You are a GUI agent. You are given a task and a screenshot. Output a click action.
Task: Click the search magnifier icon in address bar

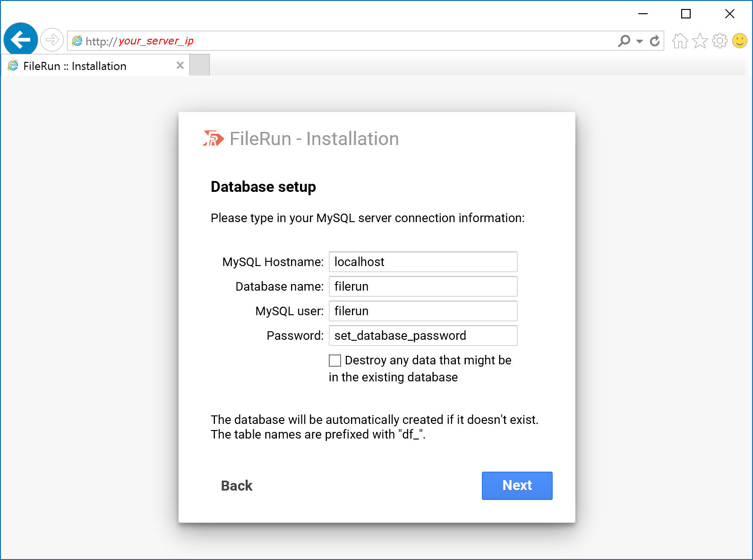point(624,41)
